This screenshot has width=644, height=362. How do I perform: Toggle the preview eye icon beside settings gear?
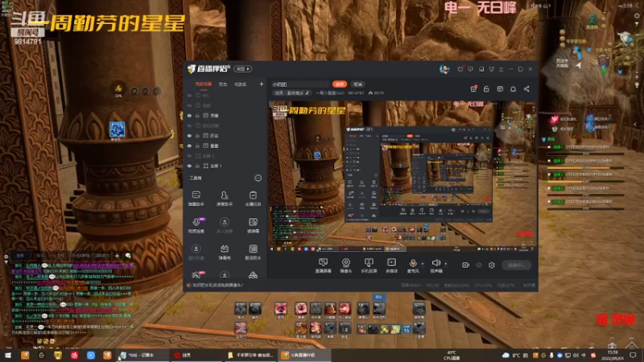(x=479, y=265)
